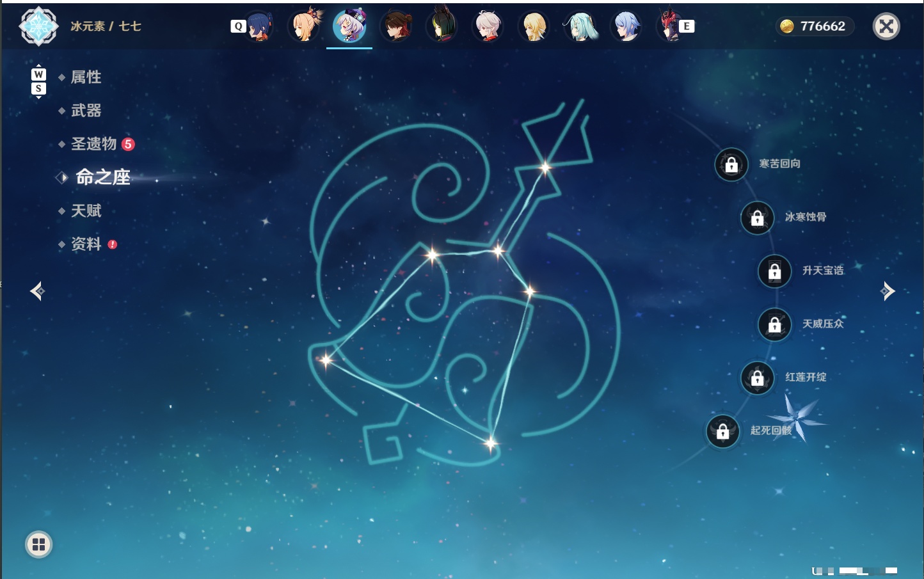Click the W/S key menu navigation hint
Image resolution: width=924 pixels, height=579 pixels.
coord(38,81)
